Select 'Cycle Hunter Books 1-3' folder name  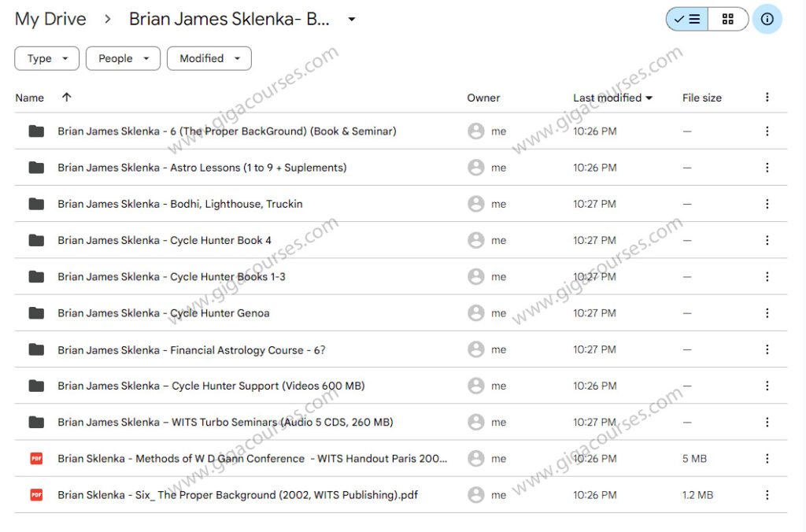[171, 276]
